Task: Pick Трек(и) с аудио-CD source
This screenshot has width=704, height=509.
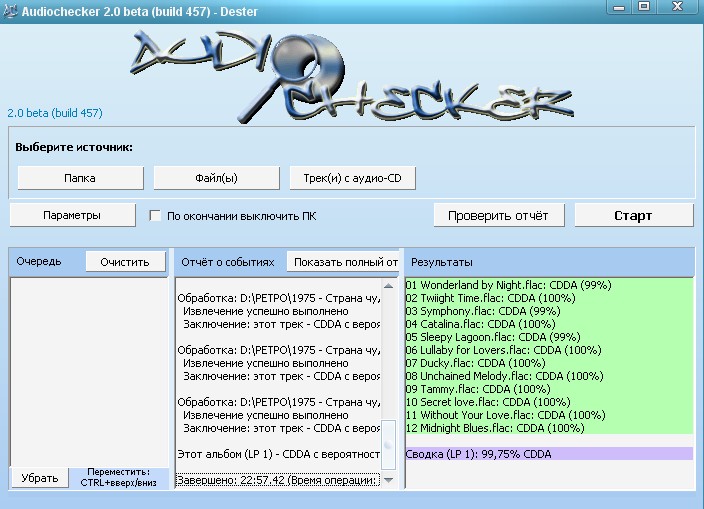Action: click(352, 178)
